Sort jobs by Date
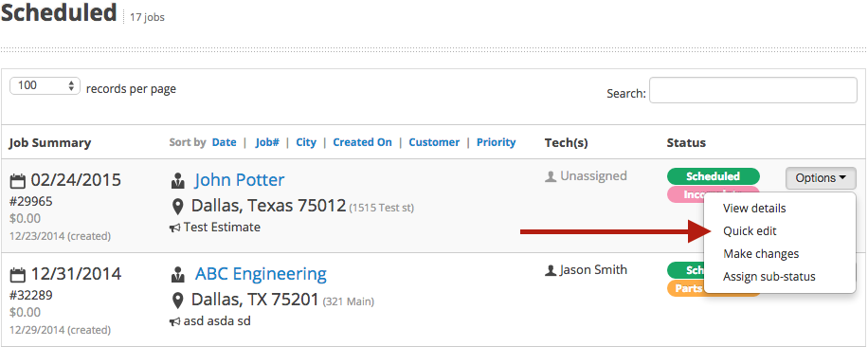Screen dimensions: 868x347 click(225, 142)
